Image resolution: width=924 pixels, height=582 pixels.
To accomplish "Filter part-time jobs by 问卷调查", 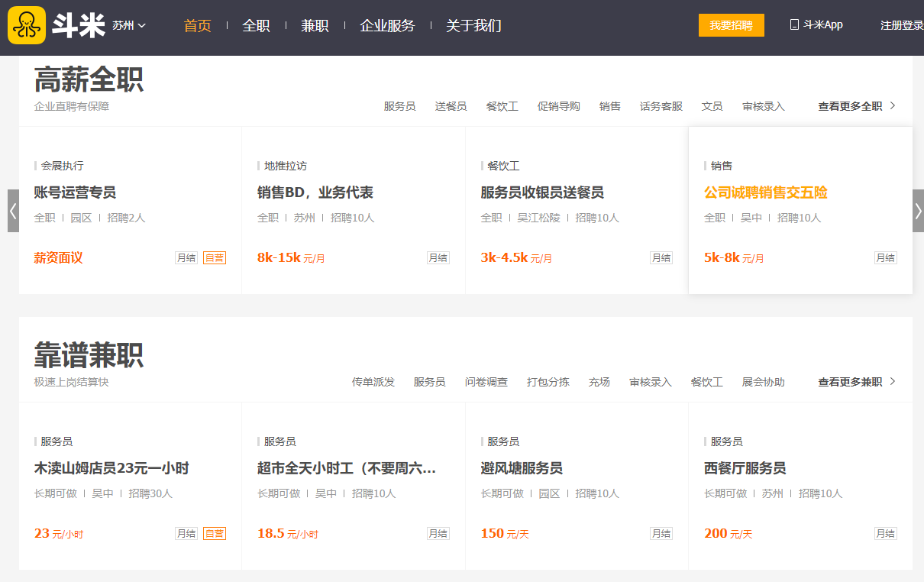I will pyautogui.click(x=486, y=382).
